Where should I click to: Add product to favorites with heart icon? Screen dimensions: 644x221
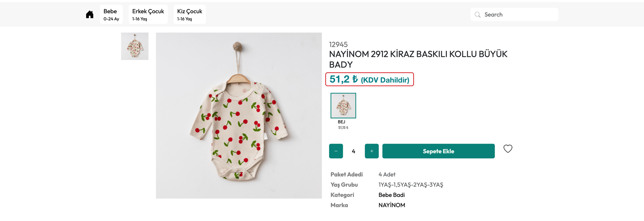point(508,149)
